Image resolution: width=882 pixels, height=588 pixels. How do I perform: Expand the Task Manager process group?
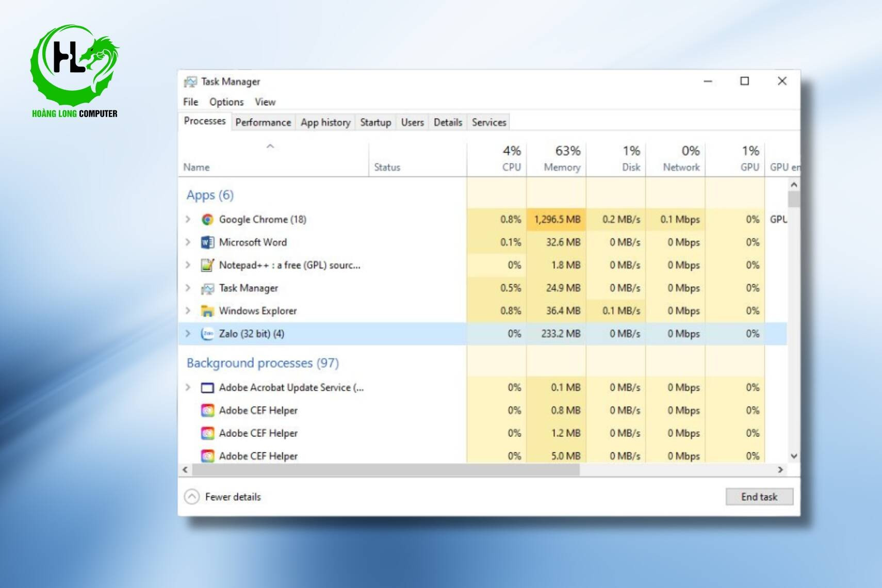click(x=188, y=288)
